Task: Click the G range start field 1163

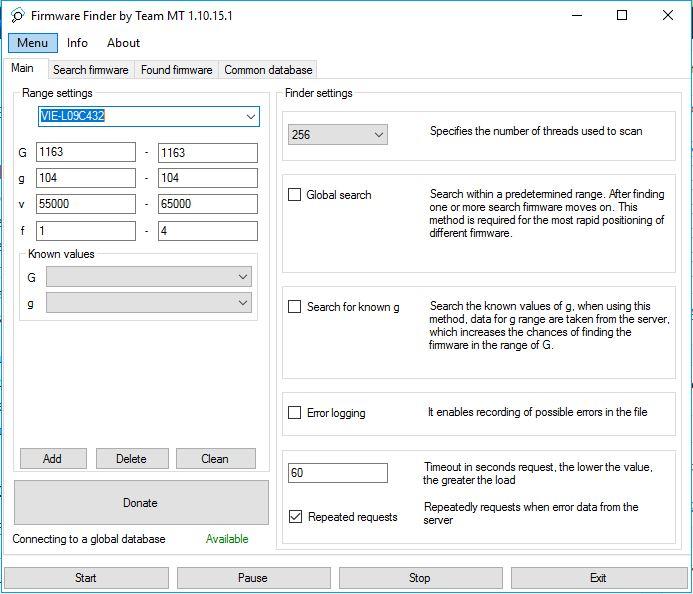Action: (x=86, y=152)
